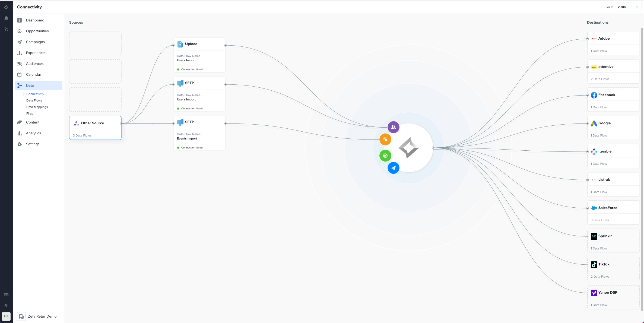This screenshot has width=644, height=323.
Task: Select the SalesForce destination card
Action: point(613,213)
